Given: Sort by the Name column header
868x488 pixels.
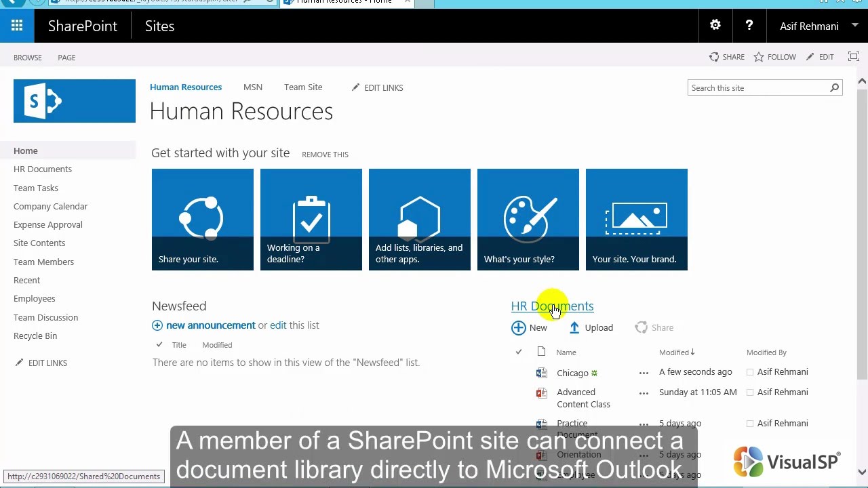Looking at the screenshot, I should (566, 352).
